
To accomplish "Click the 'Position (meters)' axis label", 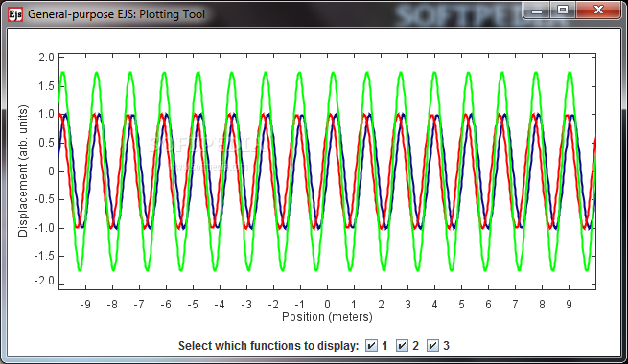I will [x=327, y=317].
